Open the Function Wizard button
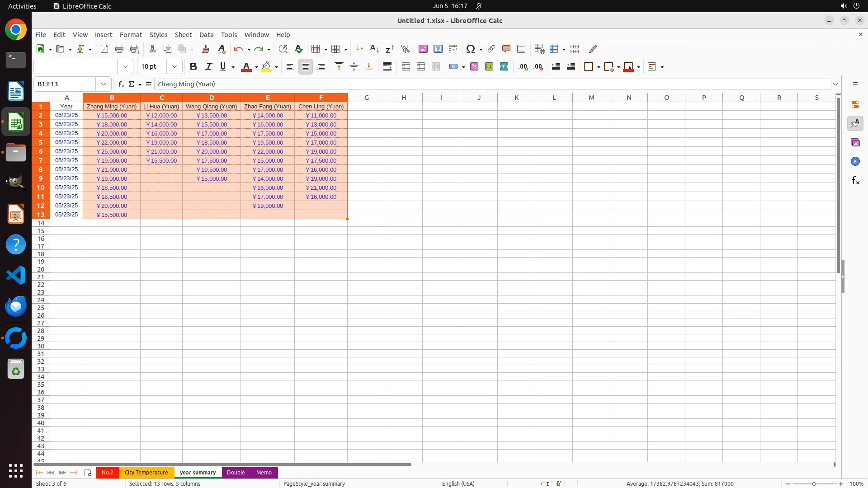Viewport: 868px width, 488px height. tap(121, 84)
